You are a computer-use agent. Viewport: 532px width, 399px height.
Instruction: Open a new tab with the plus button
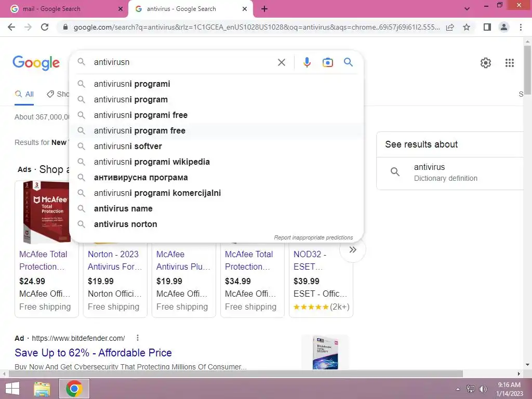tap(264, 9)
